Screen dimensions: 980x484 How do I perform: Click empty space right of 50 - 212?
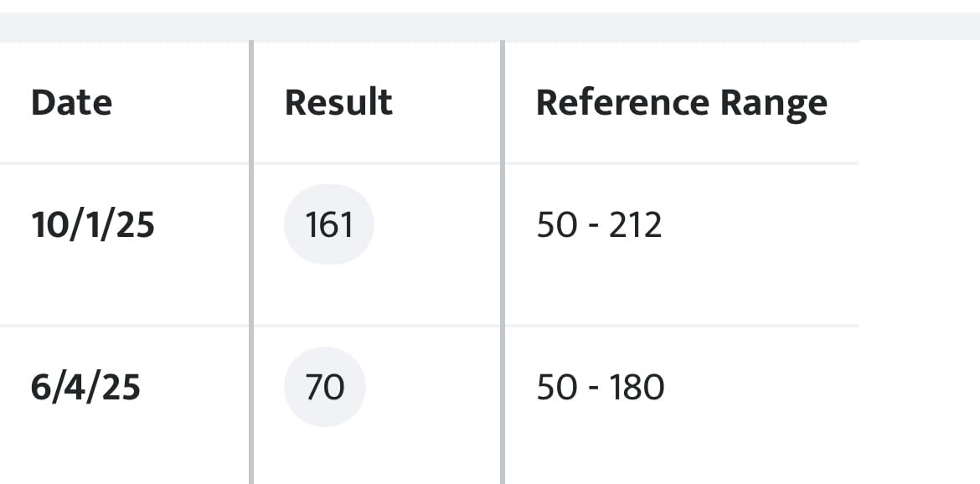[754, 225]
